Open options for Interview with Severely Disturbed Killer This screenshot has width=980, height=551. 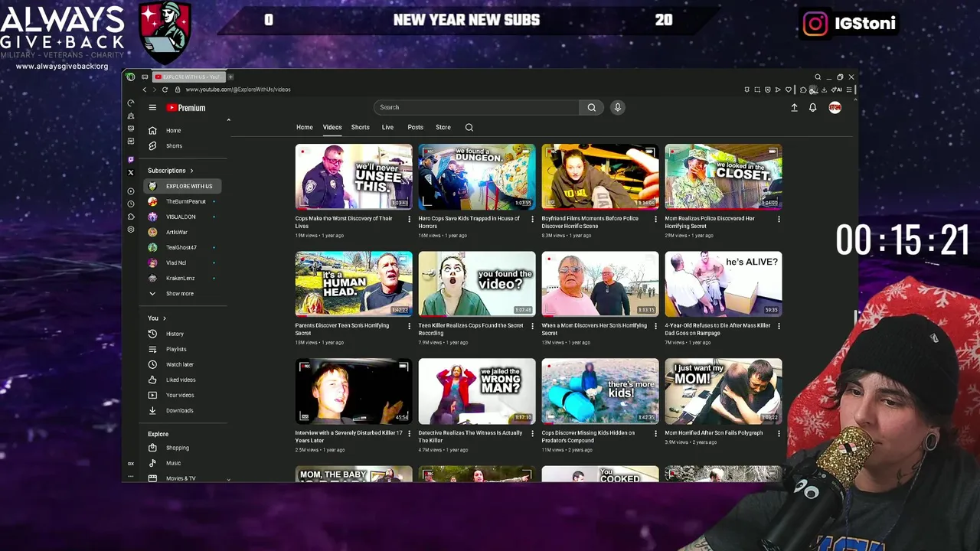click(x=409, y=433)
